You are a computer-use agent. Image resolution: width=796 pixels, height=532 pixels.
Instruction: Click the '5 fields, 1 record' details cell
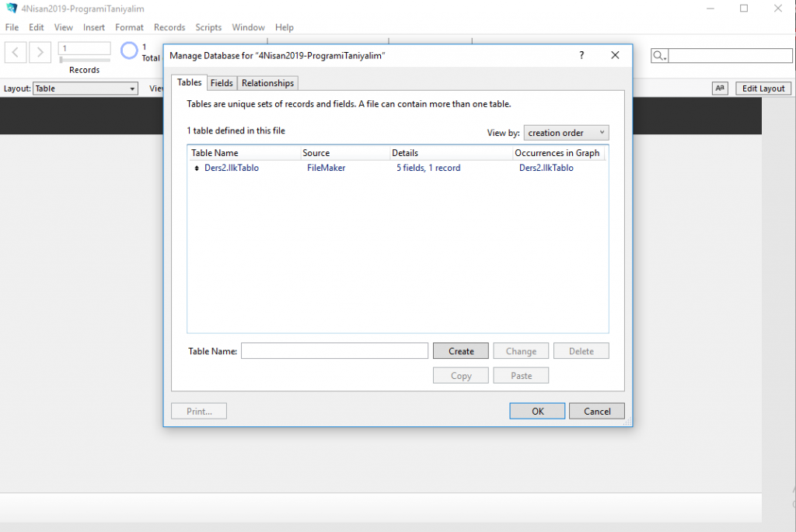point(428,168)
